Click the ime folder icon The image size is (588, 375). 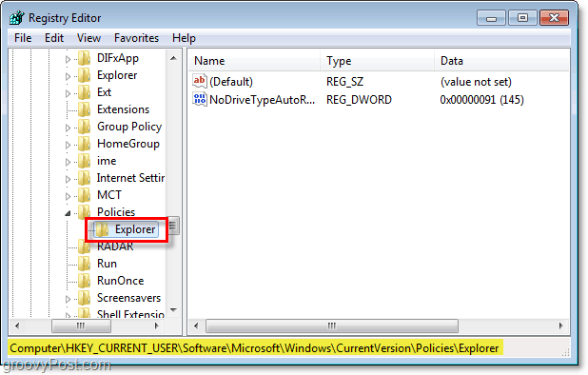tap(84, 161)
